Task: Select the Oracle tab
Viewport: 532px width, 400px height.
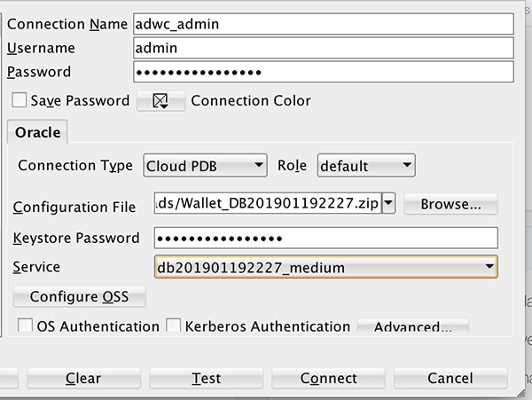Action: pyautogui.click(x=38, y=132)
